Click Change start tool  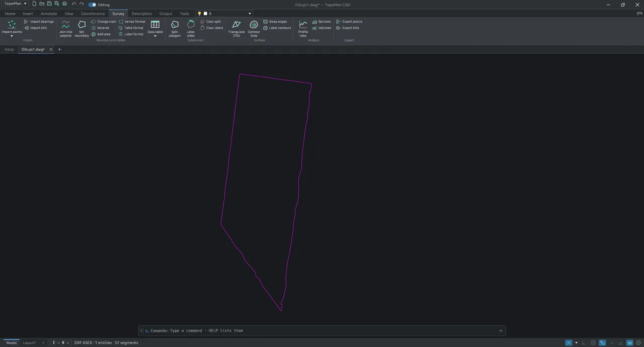pyautogui.click(x=103, y=22)
